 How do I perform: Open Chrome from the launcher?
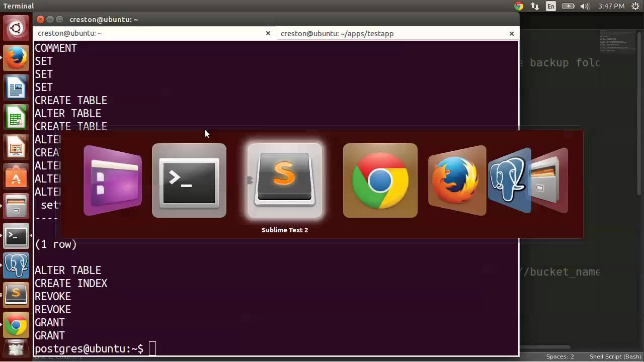(16, 325)
